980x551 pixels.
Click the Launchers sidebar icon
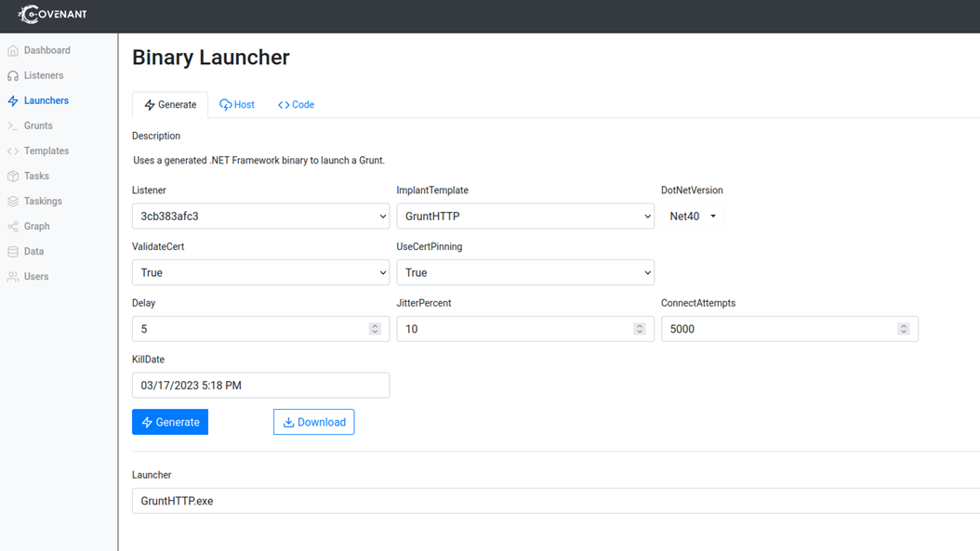pos(45,100)
